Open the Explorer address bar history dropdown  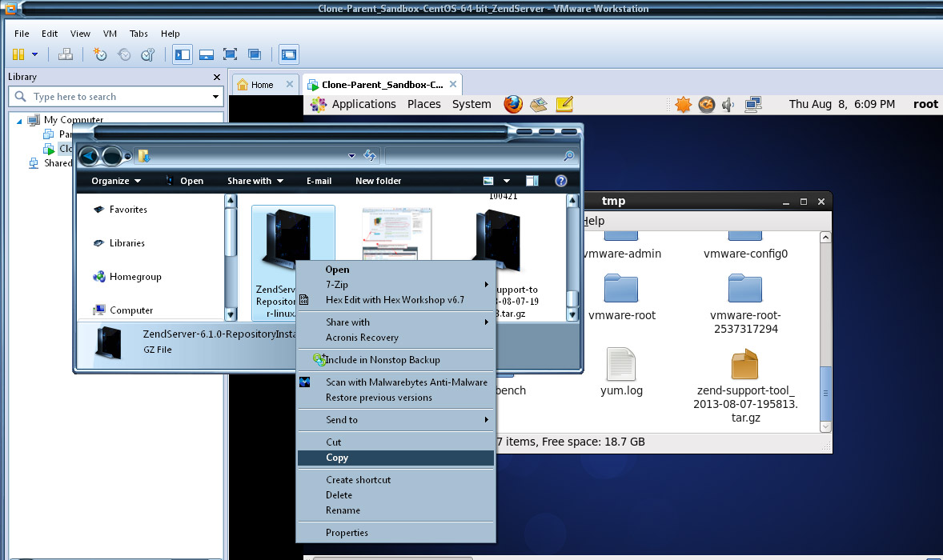351,156
